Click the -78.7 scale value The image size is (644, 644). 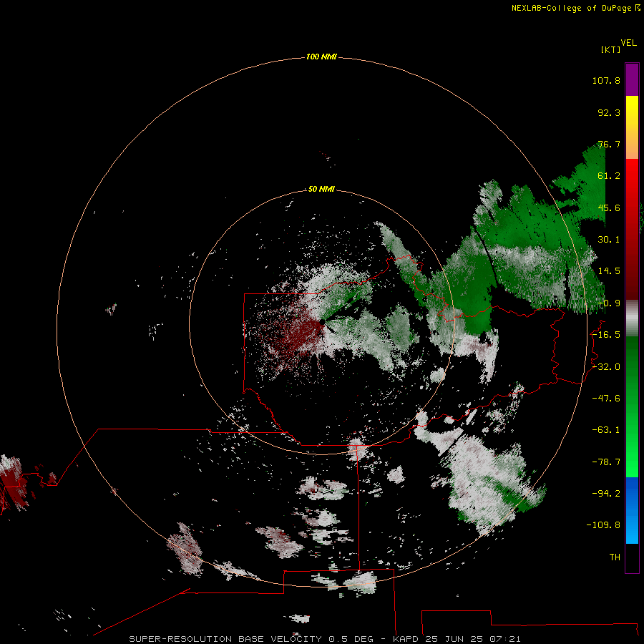[606, 462]
